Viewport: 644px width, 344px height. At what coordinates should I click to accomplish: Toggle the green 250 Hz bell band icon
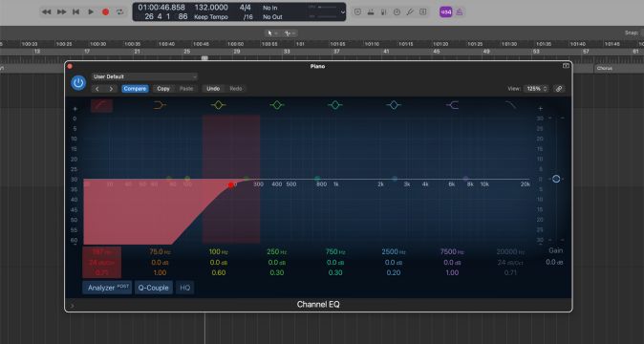277,105
